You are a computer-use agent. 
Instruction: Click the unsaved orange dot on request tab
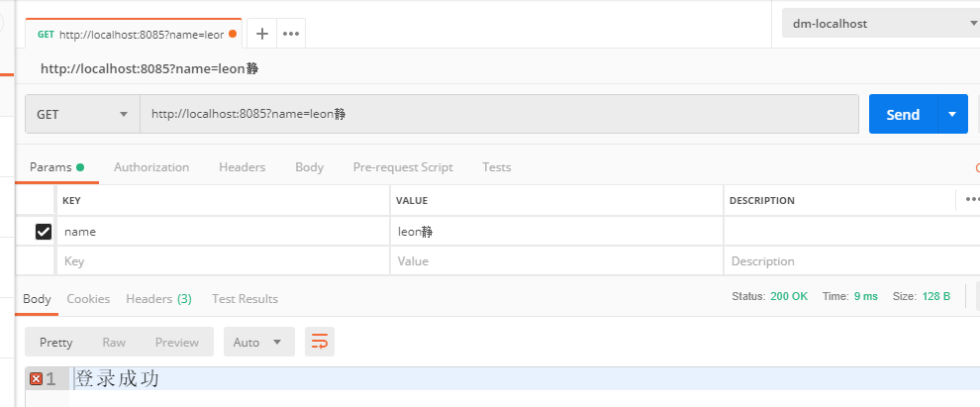[x=233, y=34]
